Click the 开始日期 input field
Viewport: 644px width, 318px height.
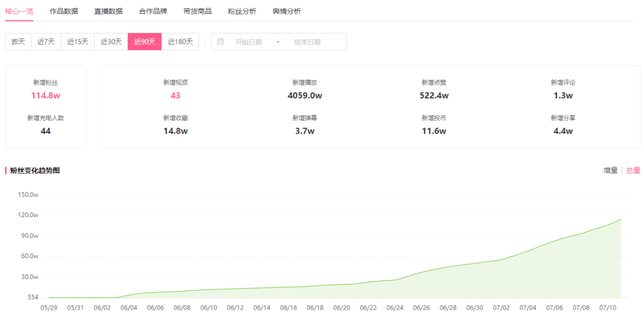point(249,42)
